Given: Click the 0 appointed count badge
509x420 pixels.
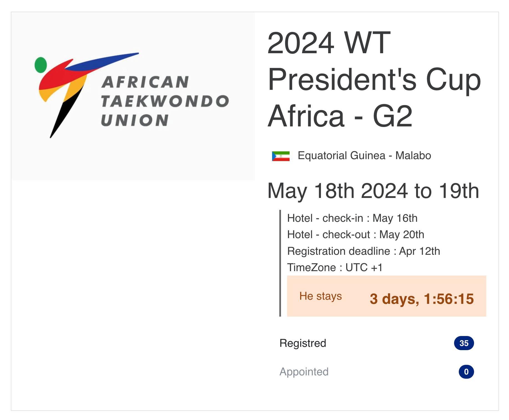Looking at the screenshot, I should point(466,372).
